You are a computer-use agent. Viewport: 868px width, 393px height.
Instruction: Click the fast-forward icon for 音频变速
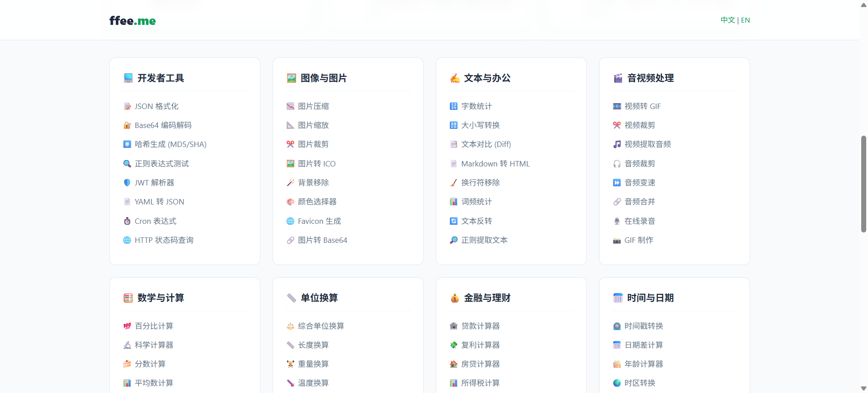click(617, 183)
